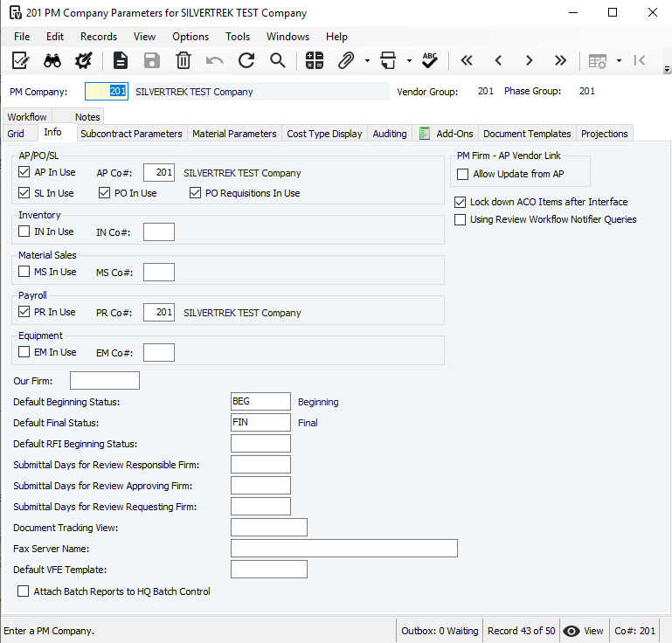Refresh the form with circular arrow icon
Image resolution: width=672 pixels, height=643 pixels.
246,60
